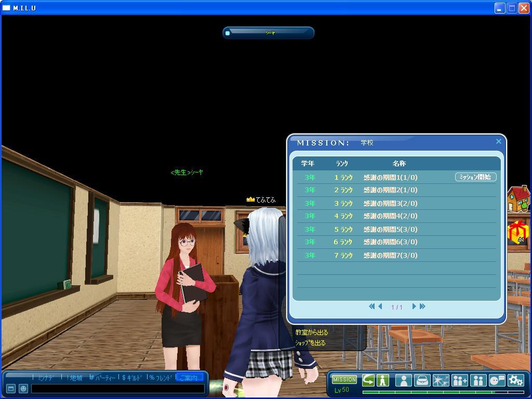532x399 pixels.
Task: Switch to the 地域 chat tab
Action: pyautogui.click(x=75, y=378)
